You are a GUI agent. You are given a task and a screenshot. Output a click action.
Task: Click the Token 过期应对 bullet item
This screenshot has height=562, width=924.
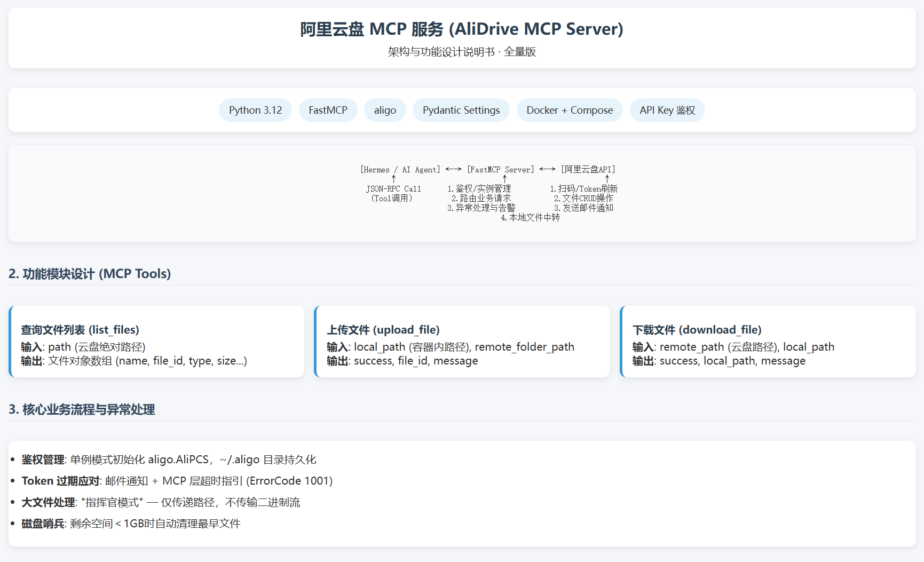pyautogui.click(x=177, y=481)
